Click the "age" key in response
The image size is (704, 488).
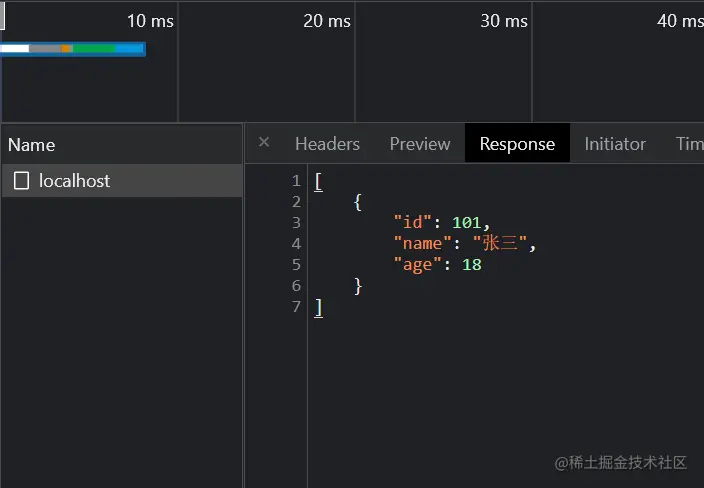[x=417, y=264]
